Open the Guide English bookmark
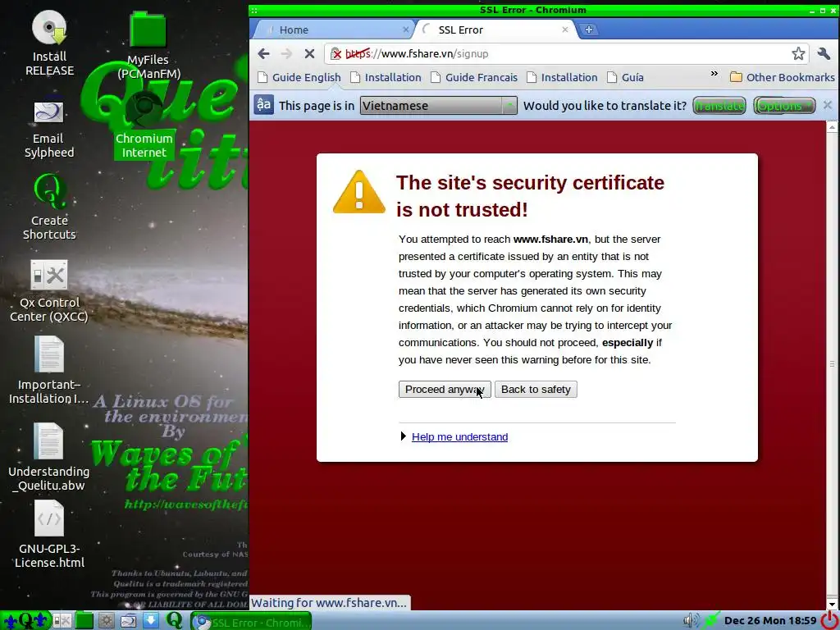Viewport: 840px width, 630px height. click(299, 77)
